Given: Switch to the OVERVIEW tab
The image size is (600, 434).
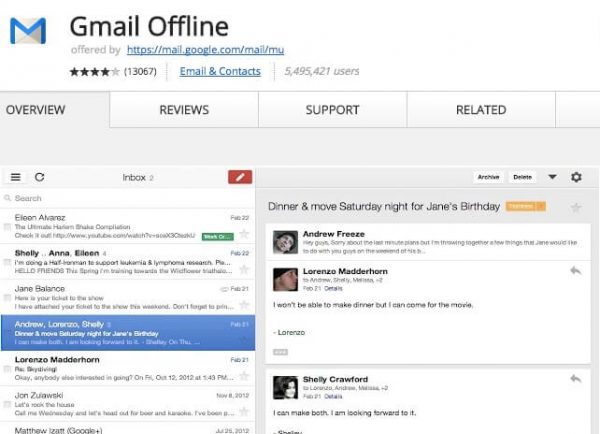Looking at the screenshot, I should click(55, 110).
